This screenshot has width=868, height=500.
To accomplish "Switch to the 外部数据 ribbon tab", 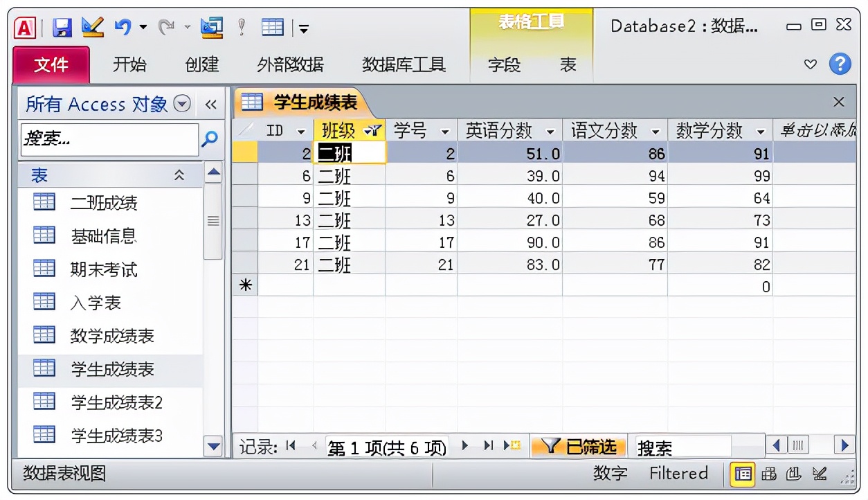I will pos(290,65).
